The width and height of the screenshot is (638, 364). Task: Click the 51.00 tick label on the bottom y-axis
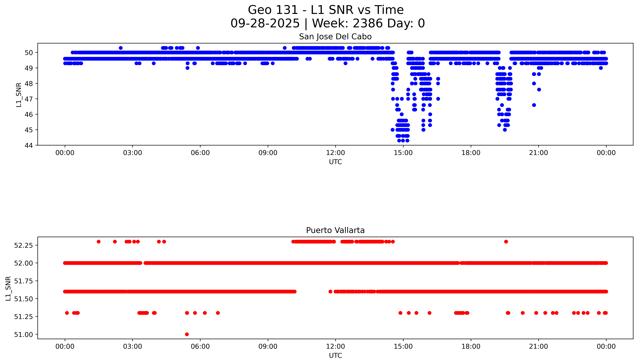tap(23, 334)
